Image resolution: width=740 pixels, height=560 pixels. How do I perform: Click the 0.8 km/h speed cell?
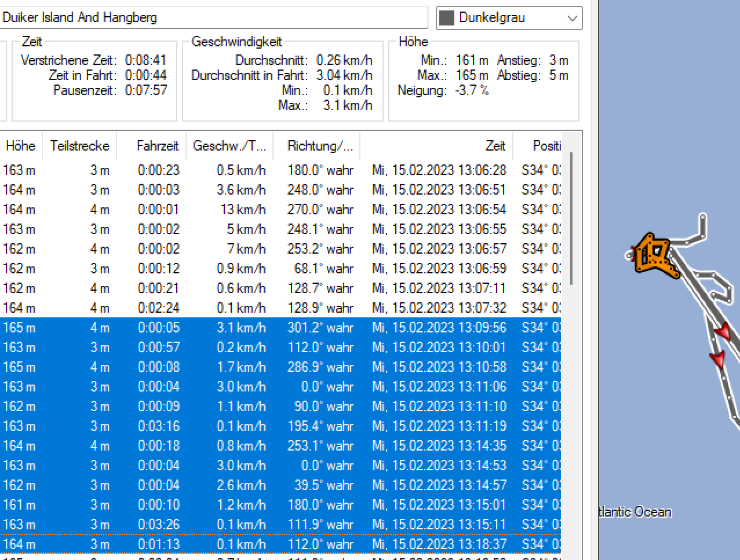[x=242, y=446]
